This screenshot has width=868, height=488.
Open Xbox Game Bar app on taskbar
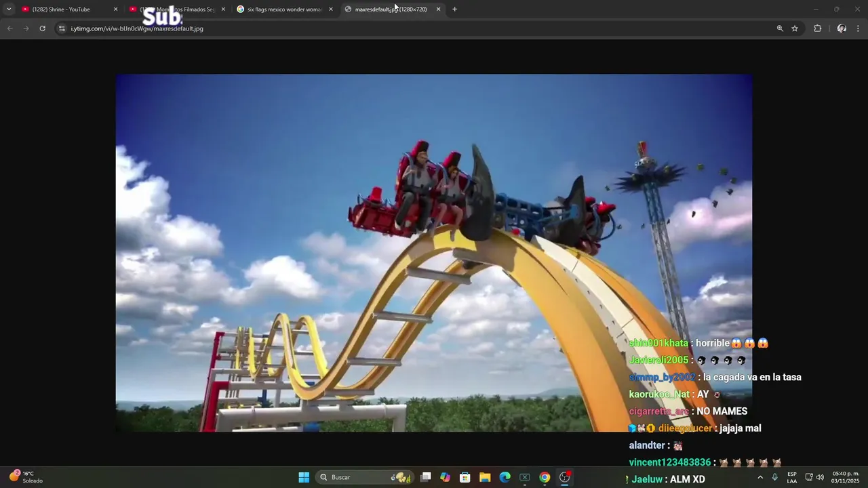point(524,477)
